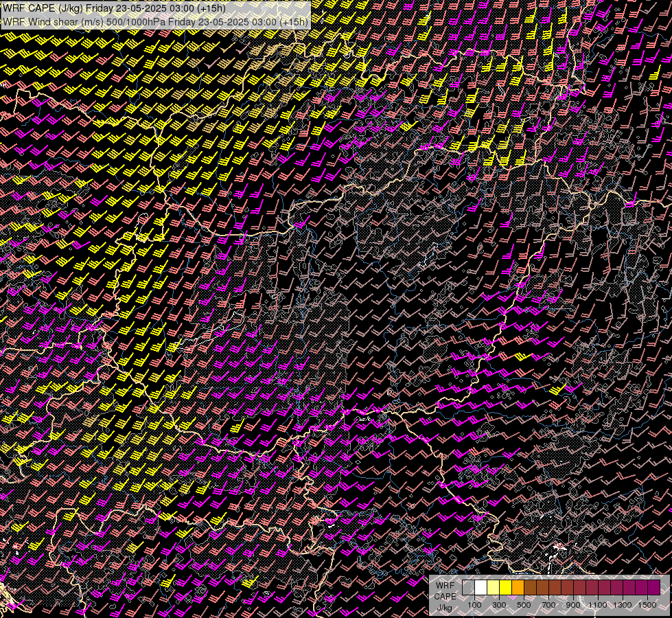Click the legend value 900
The width and height of the screenshot is (672, 618).
573,605
